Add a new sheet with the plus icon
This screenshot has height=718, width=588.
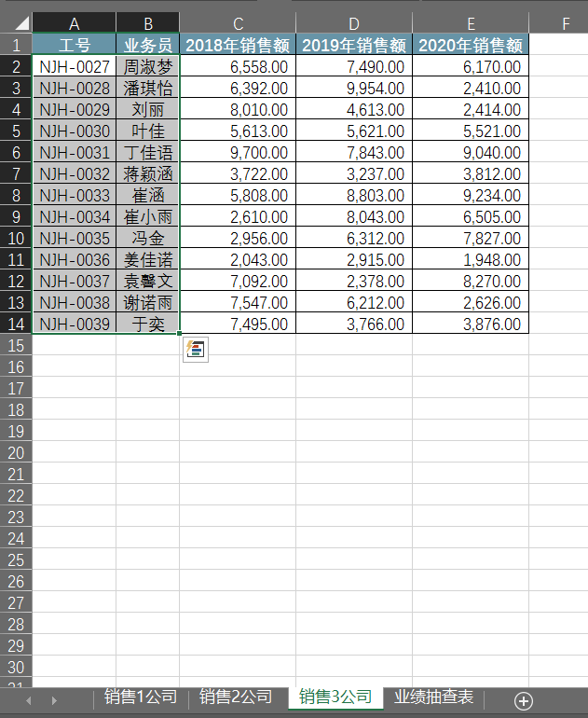(x=524, y=700)
